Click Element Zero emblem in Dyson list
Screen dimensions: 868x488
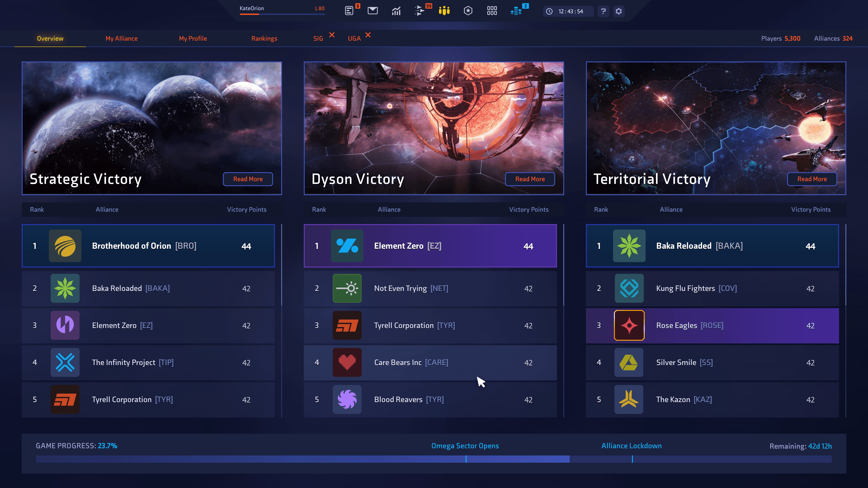click(347, 246)
